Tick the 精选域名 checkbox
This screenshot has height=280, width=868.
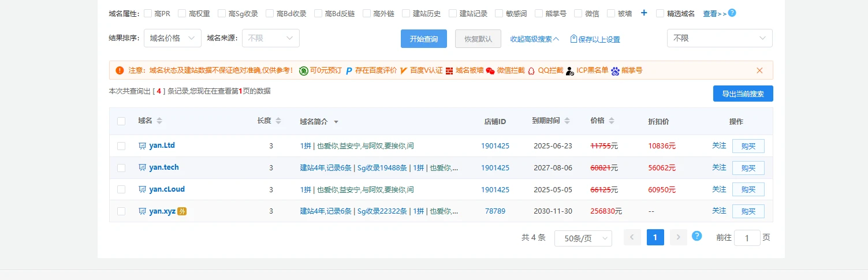pos(660,13)
